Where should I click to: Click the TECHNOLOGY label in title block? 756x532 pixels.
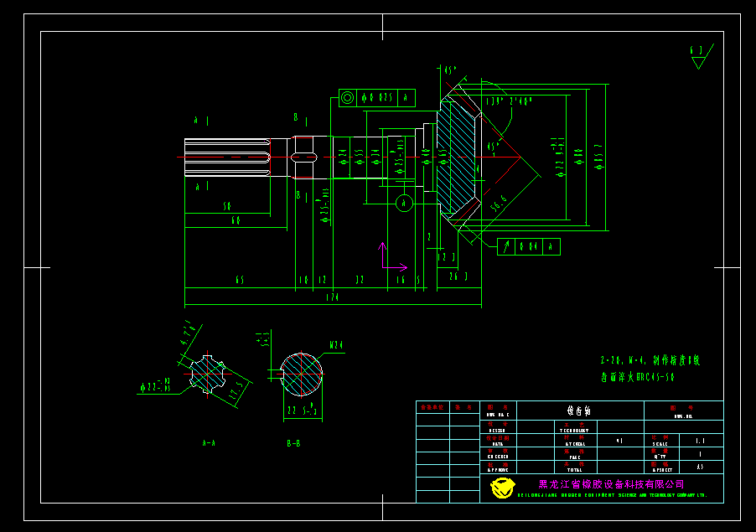tap(574, 431)
